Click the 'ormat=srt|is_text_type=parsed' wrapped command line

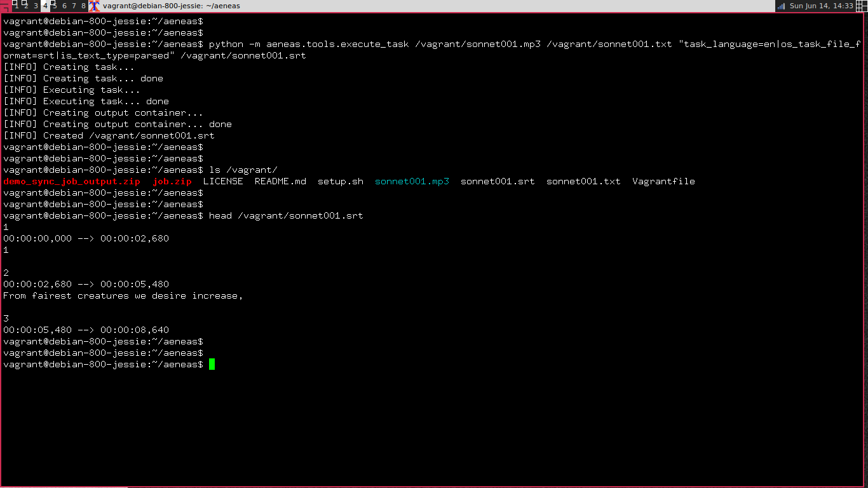pos(154,55)
